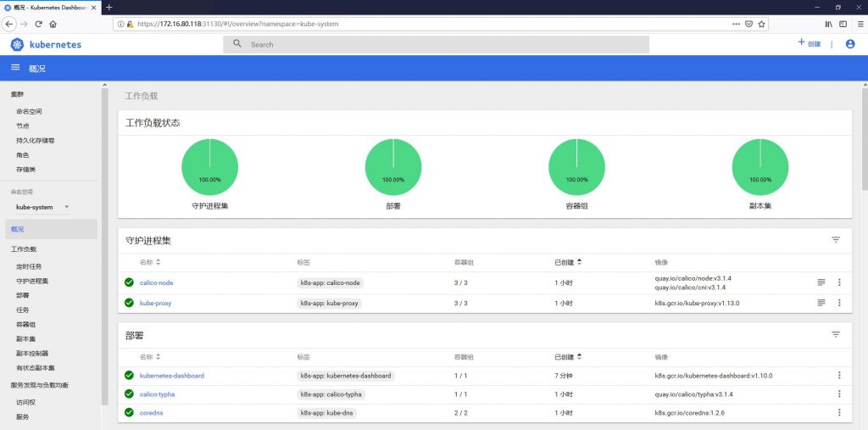Viewport: 868px width, 430px height.
Task: Open actions menu for kube-proxy row
Action: pos(839,303)
